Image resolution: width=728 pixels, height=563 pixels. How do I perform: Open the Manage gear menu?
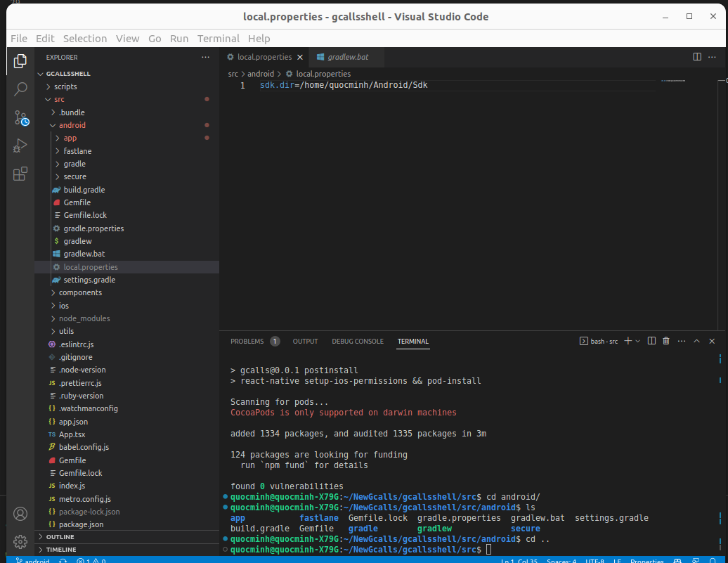[20, 542]
